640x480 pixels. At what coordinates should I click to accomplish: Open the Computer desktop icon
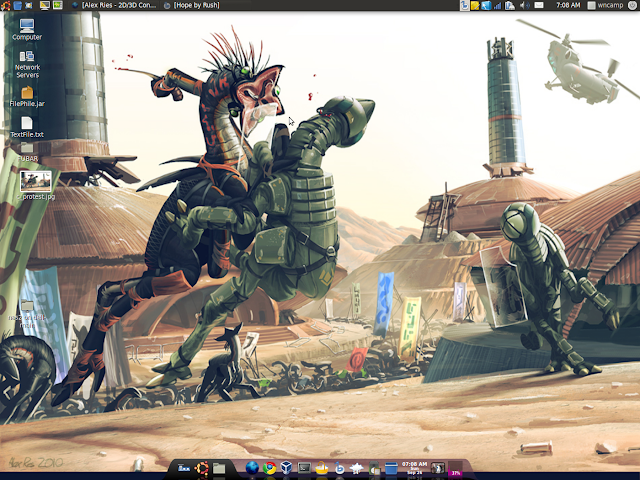(x=27, y=29)
